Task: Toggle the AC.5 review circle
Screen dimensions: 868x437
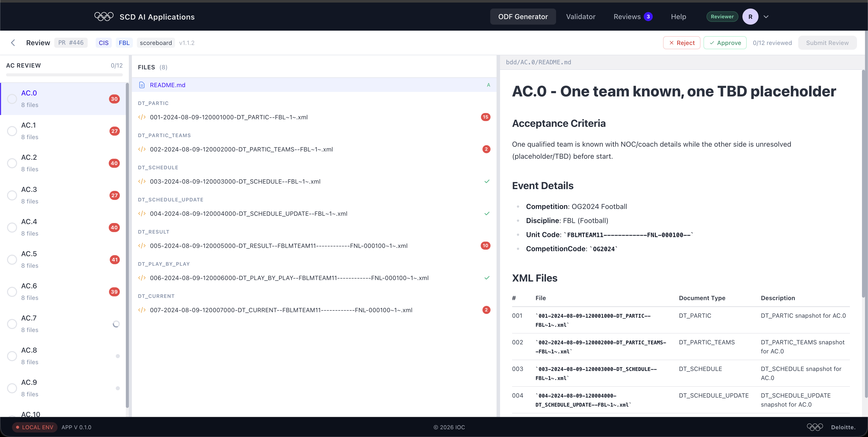Action: click(12, 259)
